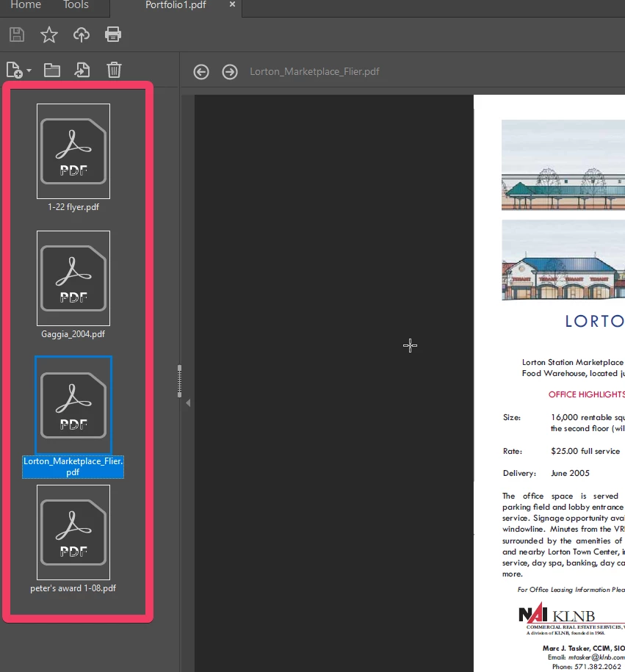625x672 pixels.
Task: Click the mtasker@klnb.com email address
Action: point(596,657)
